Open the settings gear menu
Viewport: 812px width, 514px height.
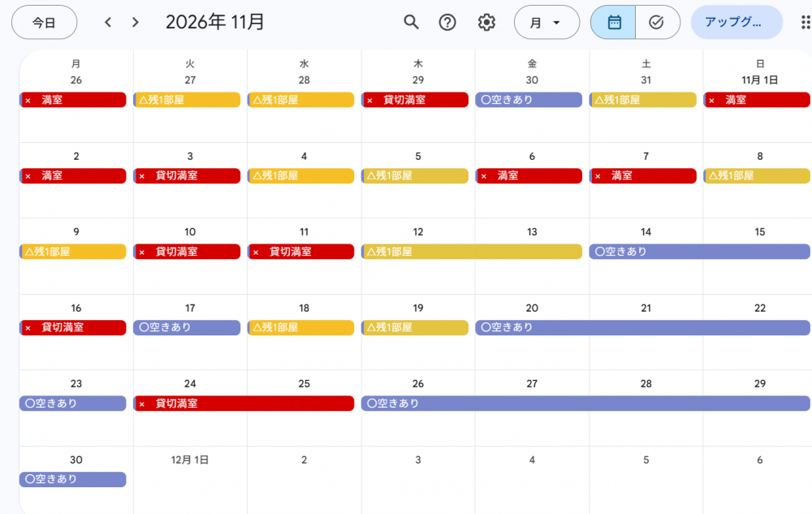coord(486,22)
